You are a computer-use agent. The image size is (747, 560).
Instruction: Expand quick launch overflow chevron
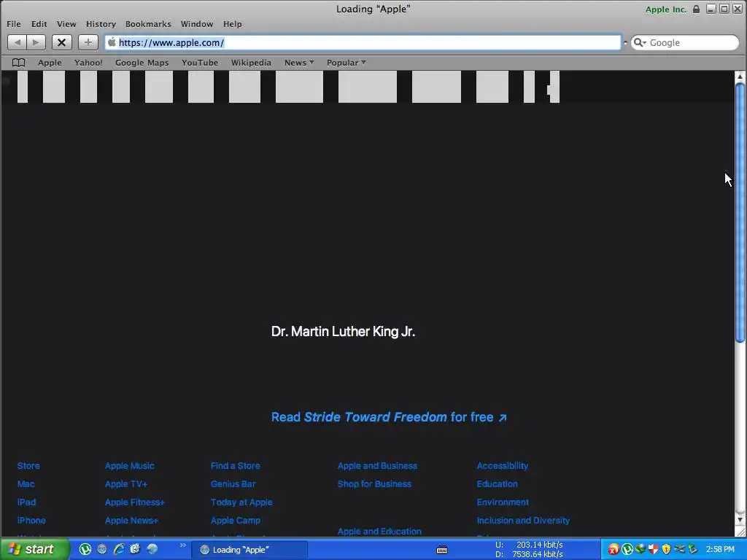pos(182,545)
